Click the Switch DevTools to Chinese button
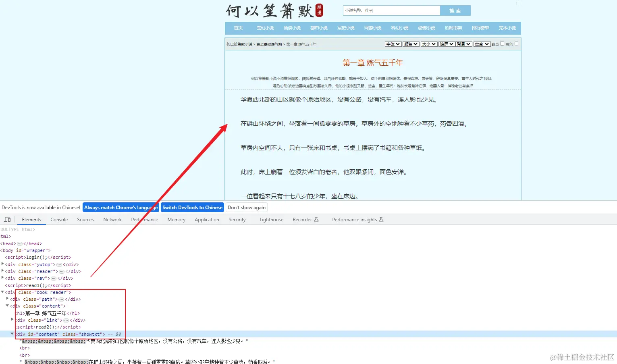 192,207
